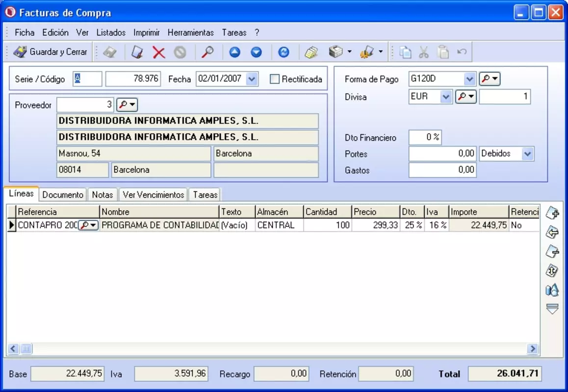The image size is (568, 392).
Task: Click the grayed-out save disk icon
Action: click(110, 52)
